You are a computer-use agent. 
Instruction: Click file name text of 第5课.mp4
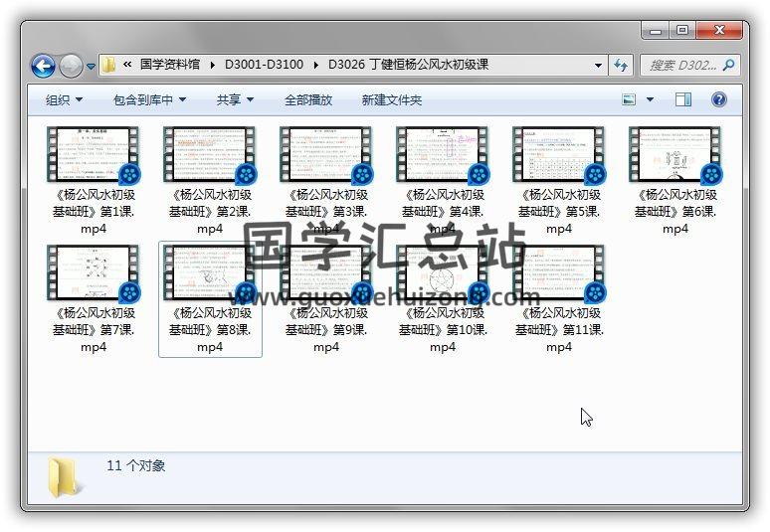[559, 212]
